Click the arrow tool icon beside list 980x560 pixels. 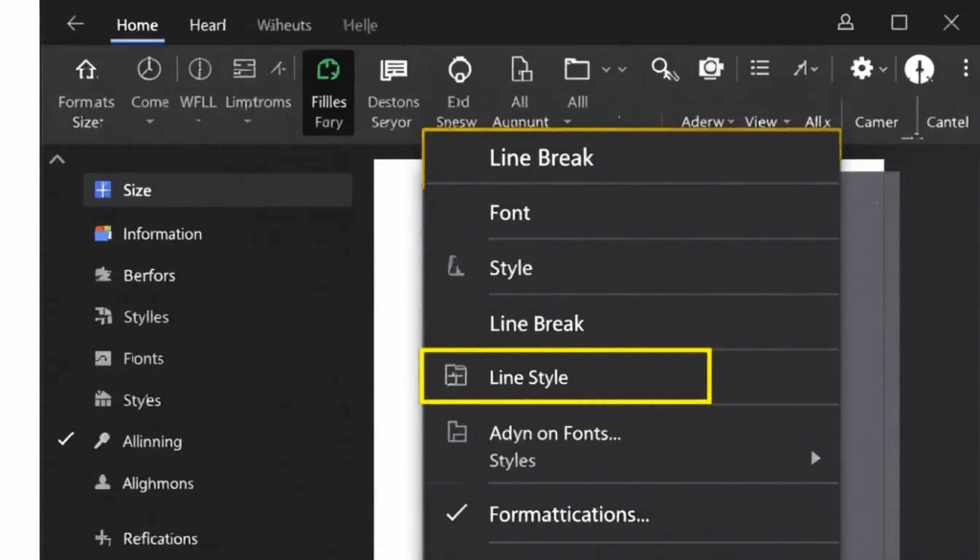pos(801,69)
